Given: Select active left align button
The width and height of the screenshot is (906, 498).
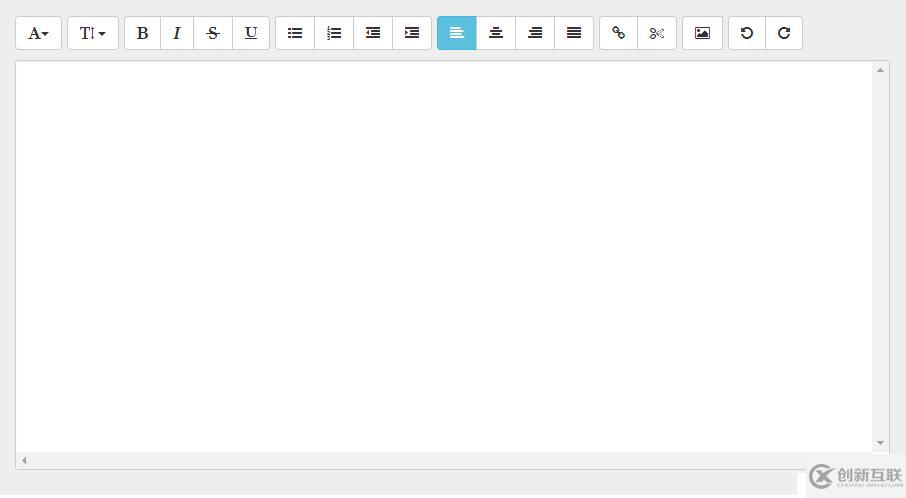Looking at the screenshot, I should click(x=457, y=34).
